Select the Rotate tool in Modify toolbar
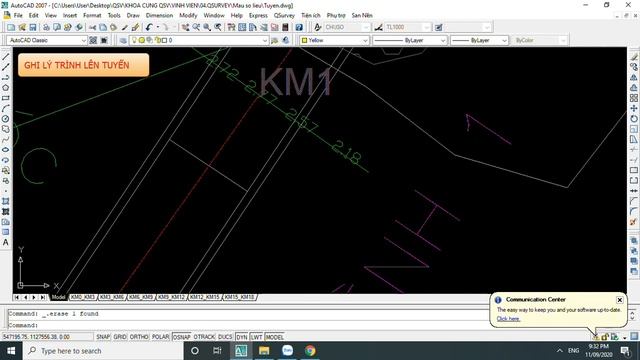This screenshot has width=640, height=360. (634, 119)
